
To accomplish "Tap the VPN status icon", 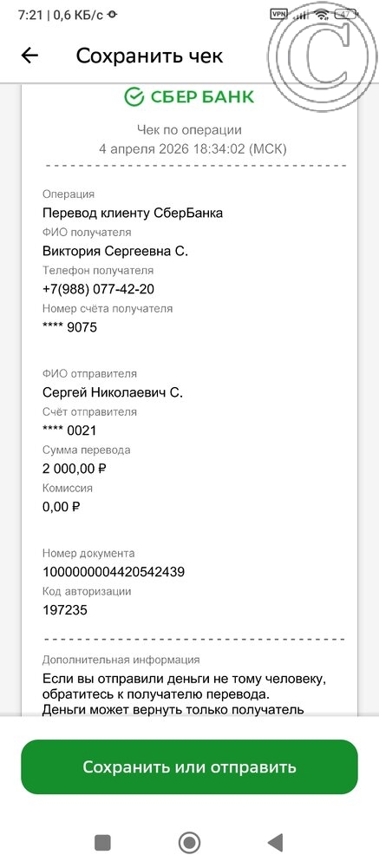I will point(278,13).
